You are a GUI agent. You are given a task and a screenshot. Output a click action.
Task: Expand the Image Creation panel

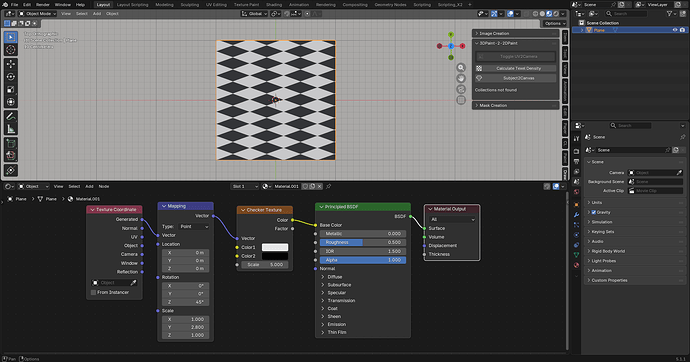[x=515, y=33]
